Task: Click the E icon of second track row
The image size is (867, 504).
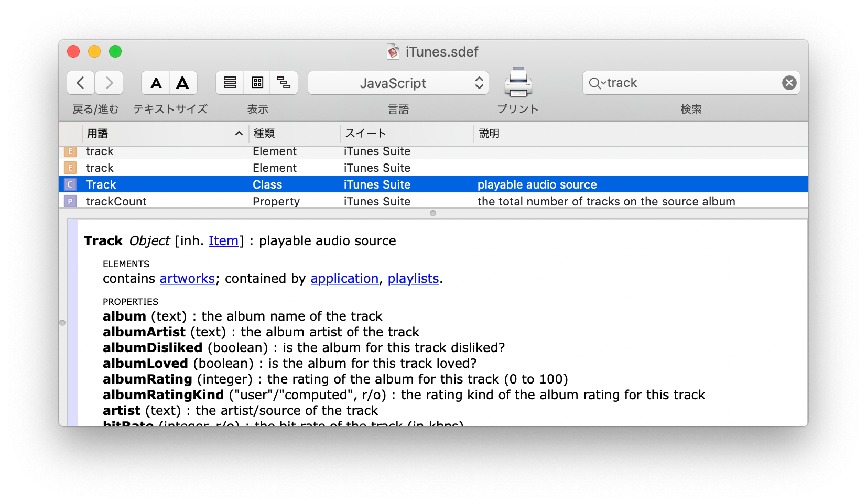Action: tap(70, 168)
